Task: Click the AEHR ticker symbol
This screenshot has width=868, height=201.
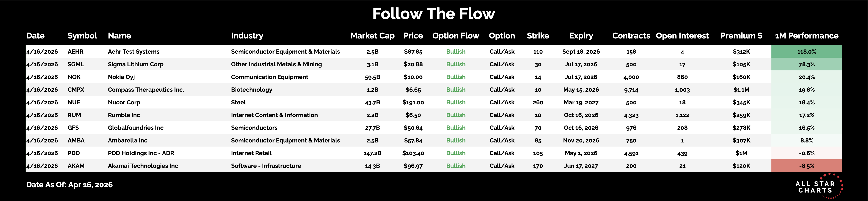Action: tap(76, 52)
